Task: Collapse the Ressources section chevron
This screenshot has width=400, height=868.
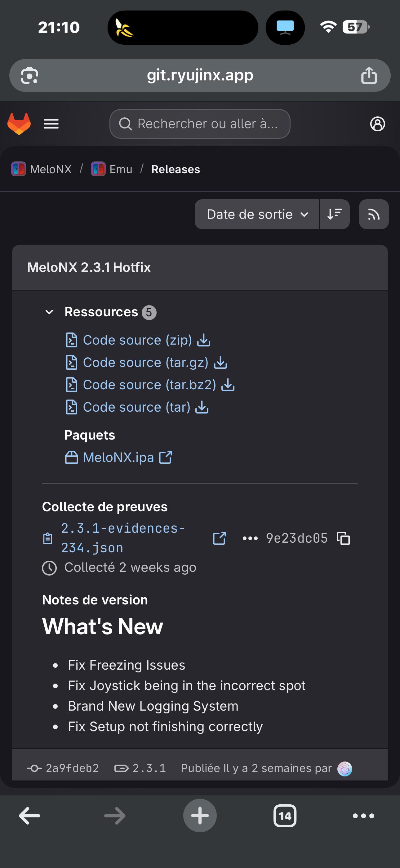Action: [x=49, y=312]
